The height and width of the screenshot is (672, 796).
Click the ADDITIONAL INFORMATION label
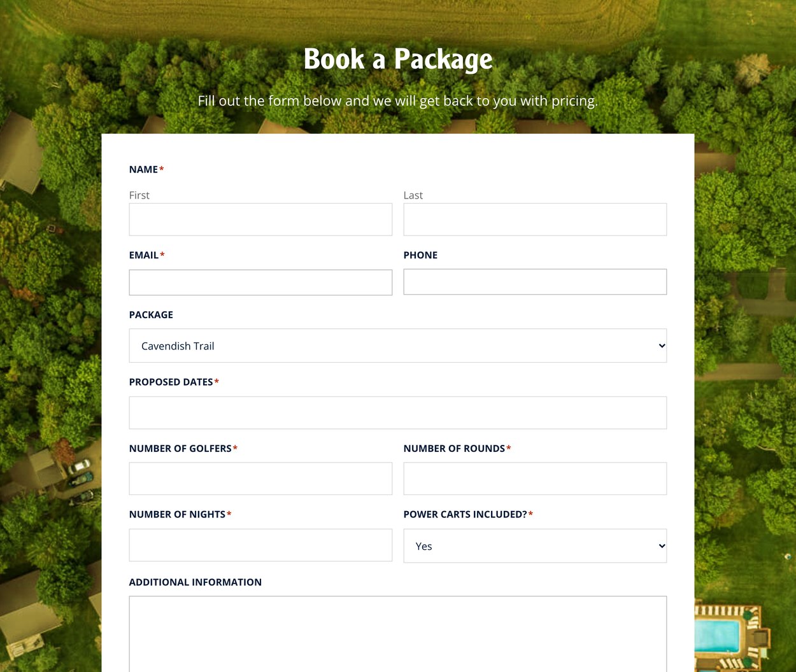195,582
